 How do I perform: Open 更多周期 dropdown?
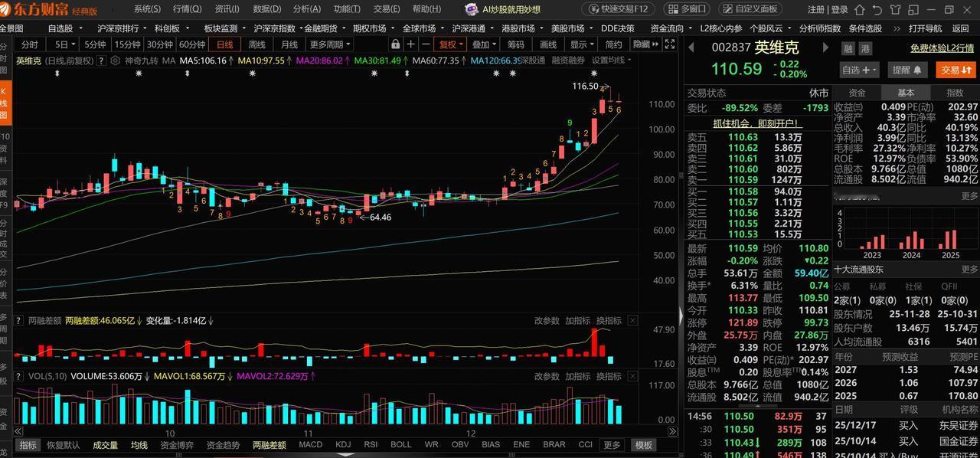(330, 44)
